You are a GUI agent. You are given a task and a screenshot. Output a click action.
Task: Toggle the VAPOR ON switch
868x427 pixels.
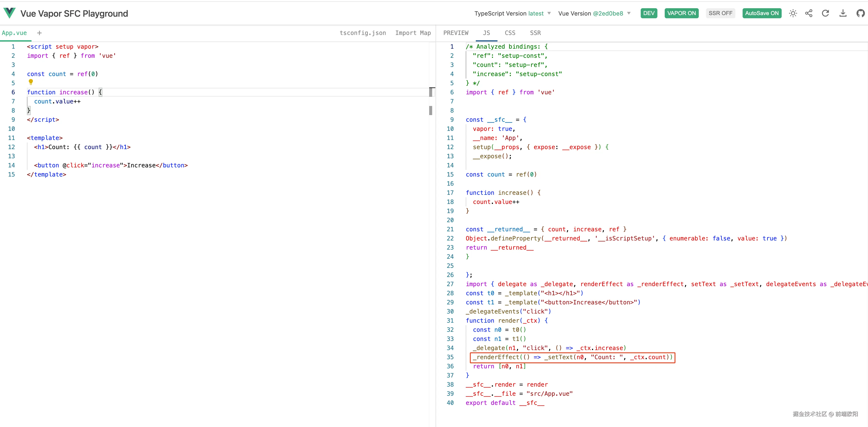tap(681, 13)
